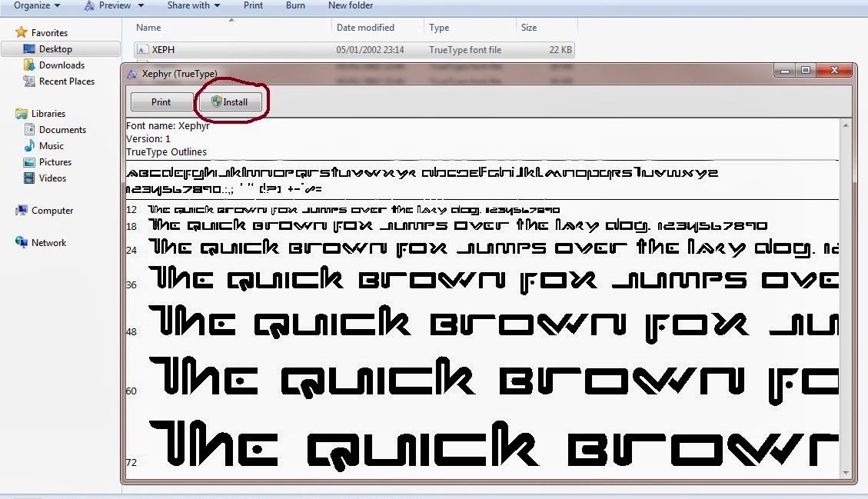Print the font preview
The width and height of the screenshot is (868, 499).
coord(161,101)
